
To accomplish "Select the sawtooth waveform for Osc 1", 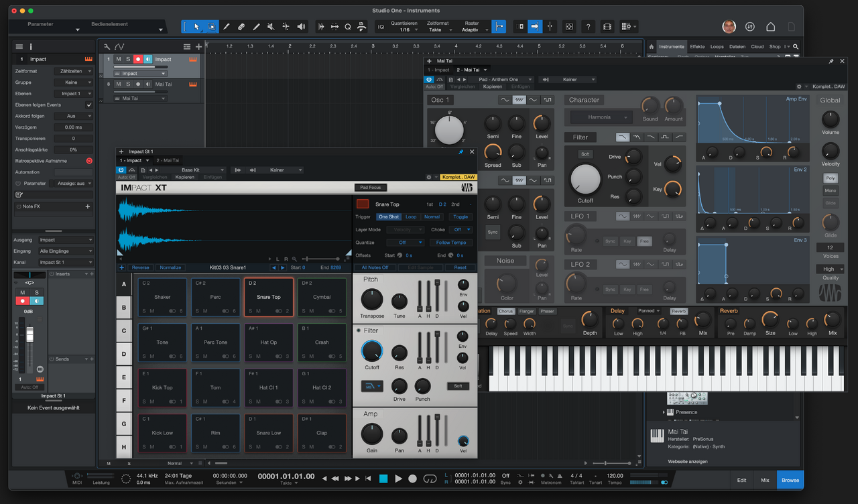I will pyautogui.click(x=519, y=100).
